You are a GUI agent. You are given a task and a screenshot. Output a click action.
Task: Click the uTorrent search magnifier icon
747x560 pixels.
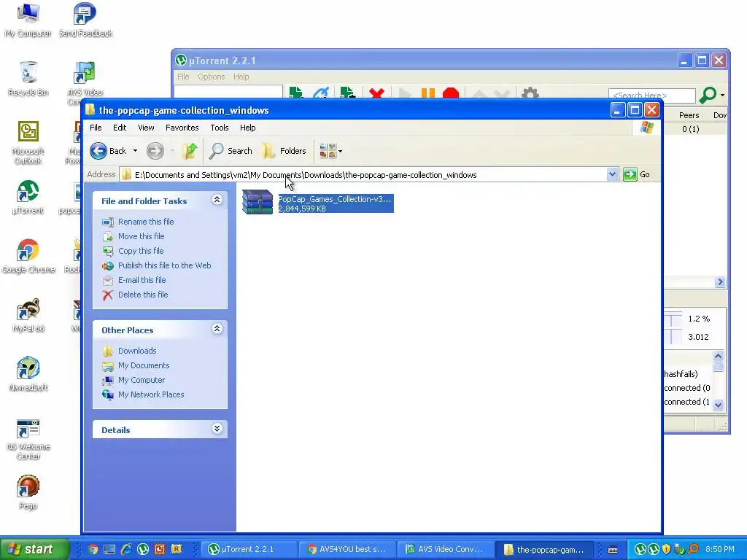tap(708, 95)
